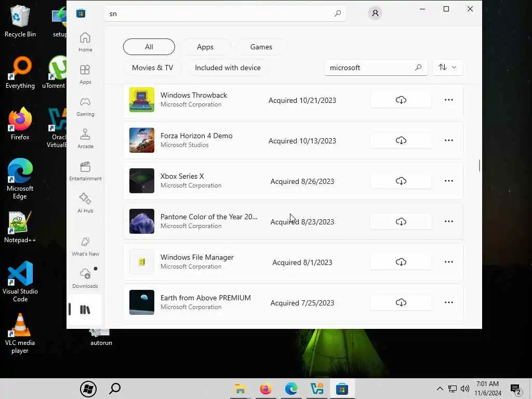The image size is (532, 399).
Task: Download Forza Horizon 4 Demo via cloud icon
Action: pos(401,140)
